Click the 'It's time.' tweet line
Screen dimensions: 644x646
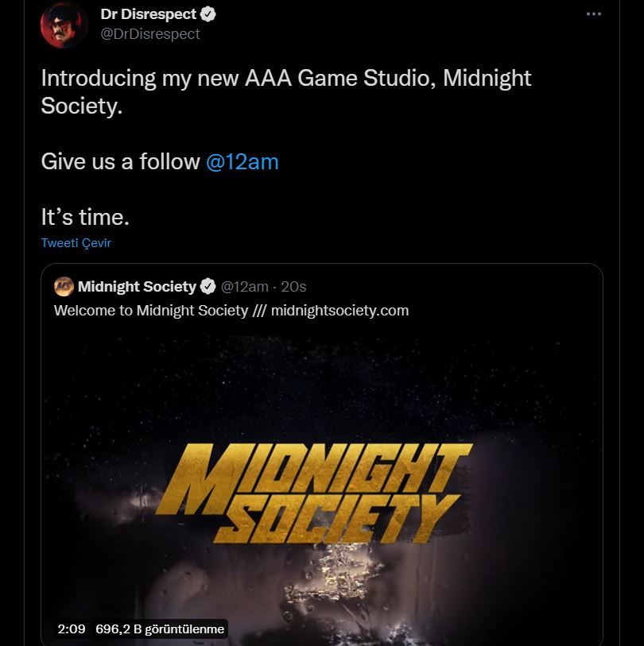click(85, 217)
